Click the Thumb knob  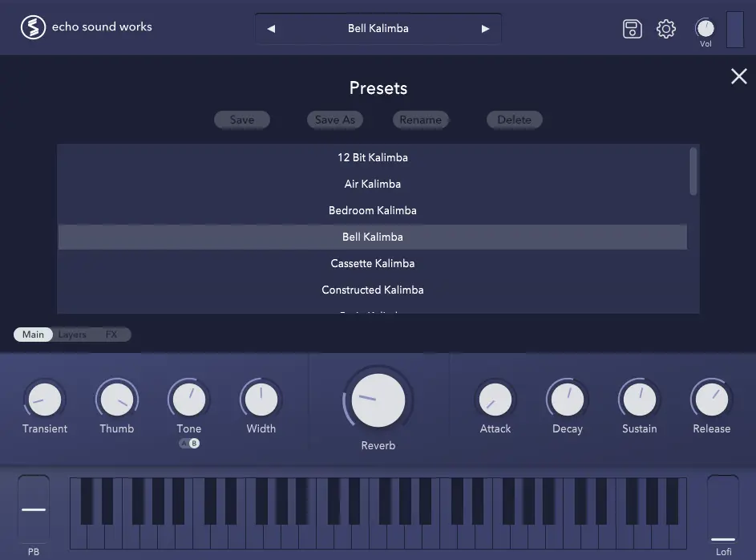point(117,399)
